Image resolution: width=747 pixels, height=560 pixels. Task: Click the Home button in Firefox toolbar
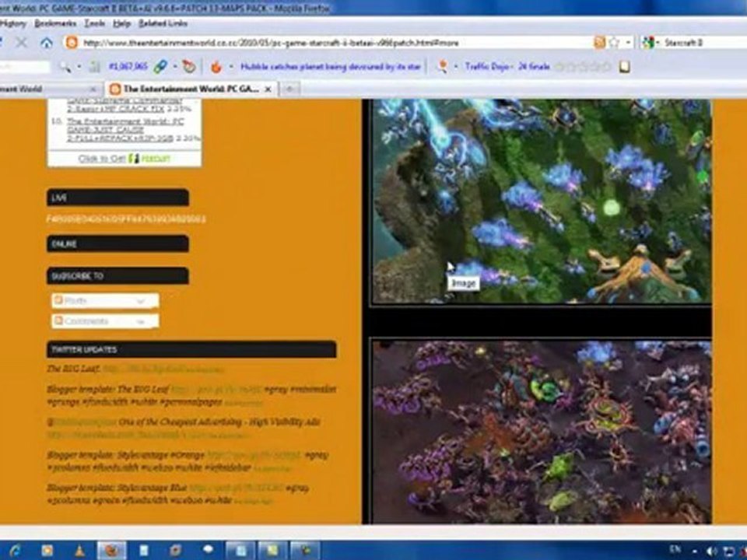tap(46, 43)
